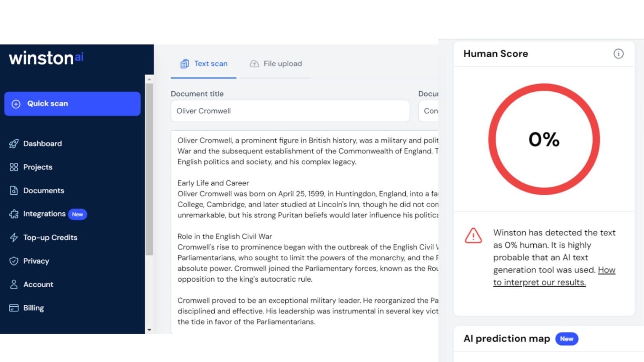Click the winston ai logo
The image size is (644, 362).
point(45,58)
